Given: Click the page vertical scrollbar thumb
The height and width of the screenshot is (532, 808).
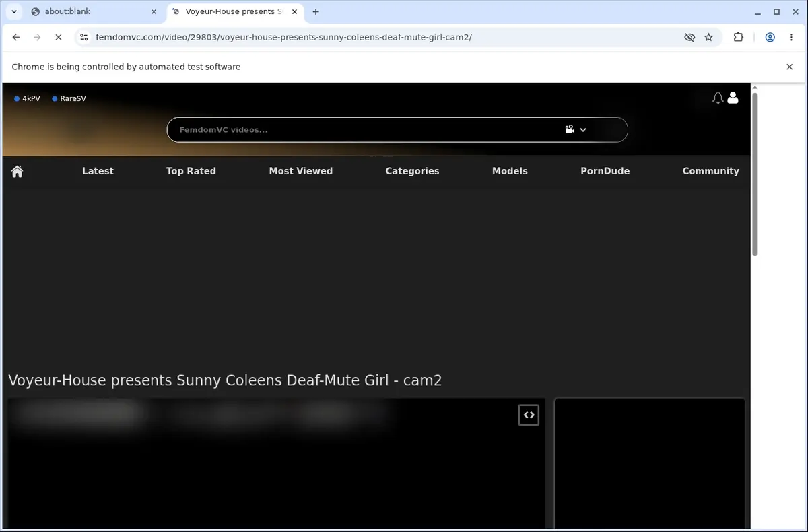Looking at the screenshot, I should tap(755, 174).
